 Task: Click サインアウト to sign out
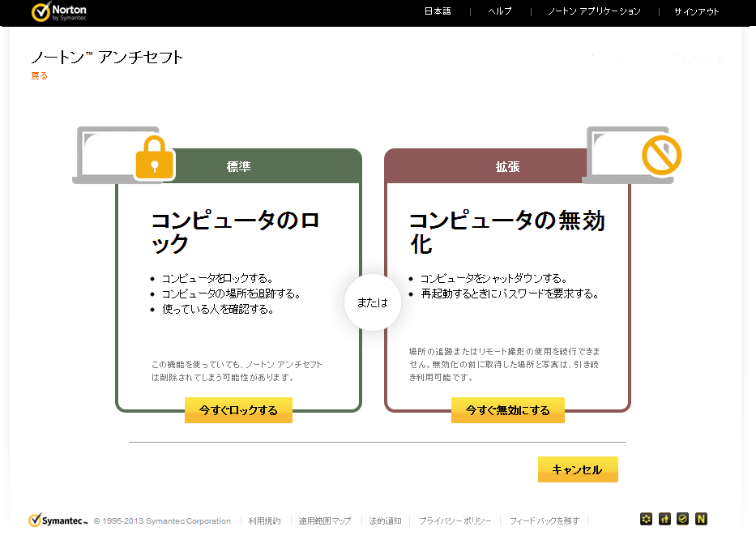[x=696, y=11]
